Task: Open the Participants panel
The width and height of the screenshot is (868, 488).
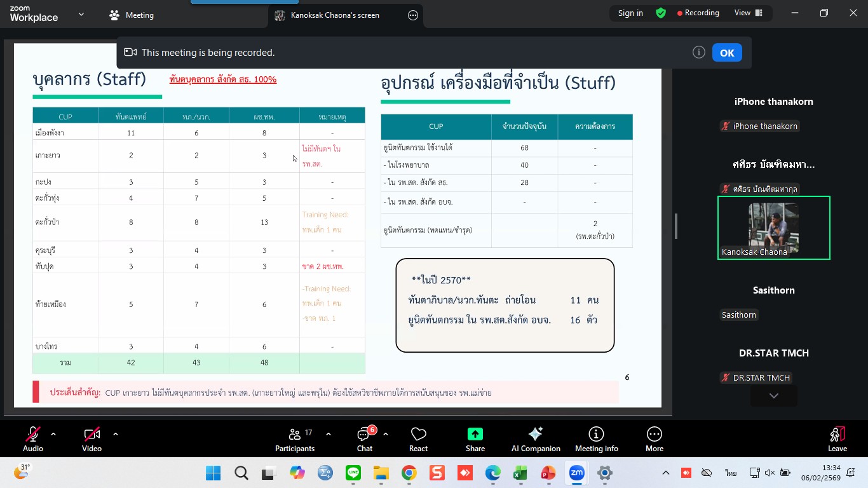Action: pyautogui.click(x=294, y=439)
